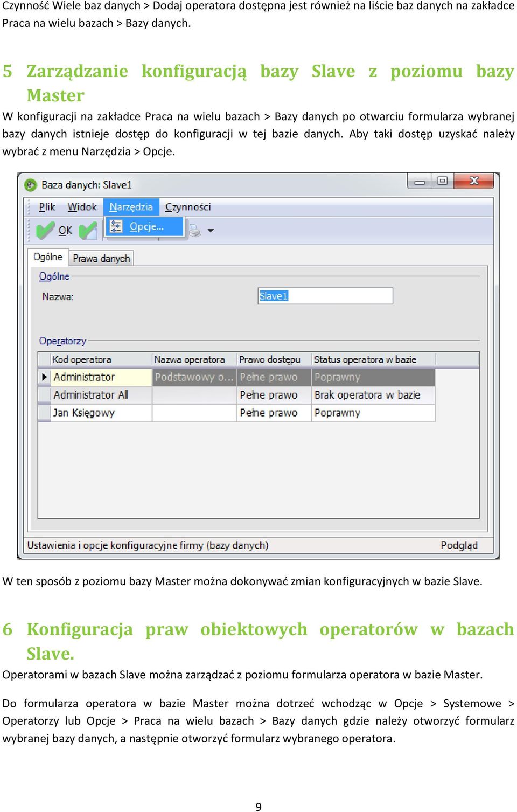Sort by Prawo dostępu column header
Screen dimensions: 517x812
click(x=274, y=359)
